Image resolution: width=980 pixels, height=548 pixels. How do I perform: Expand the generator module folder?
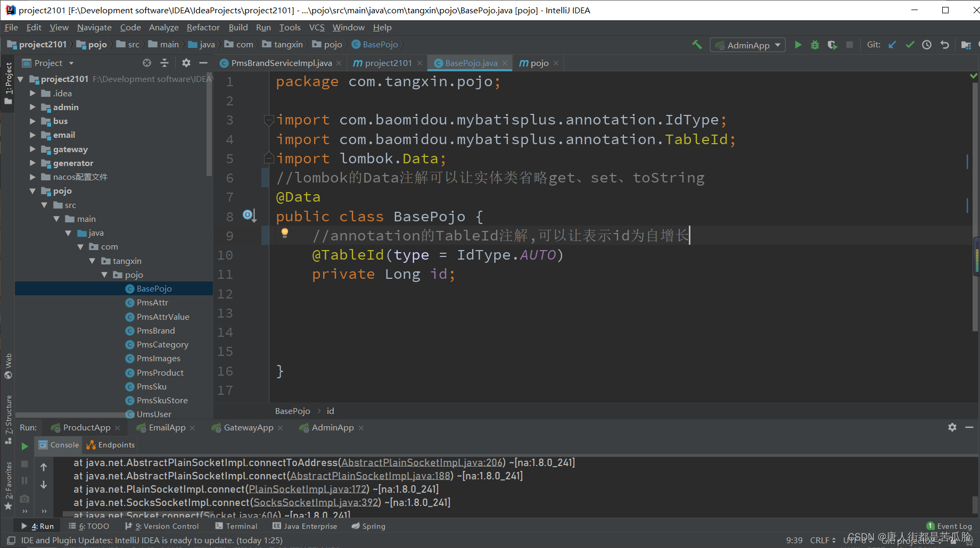click(32, 163)
